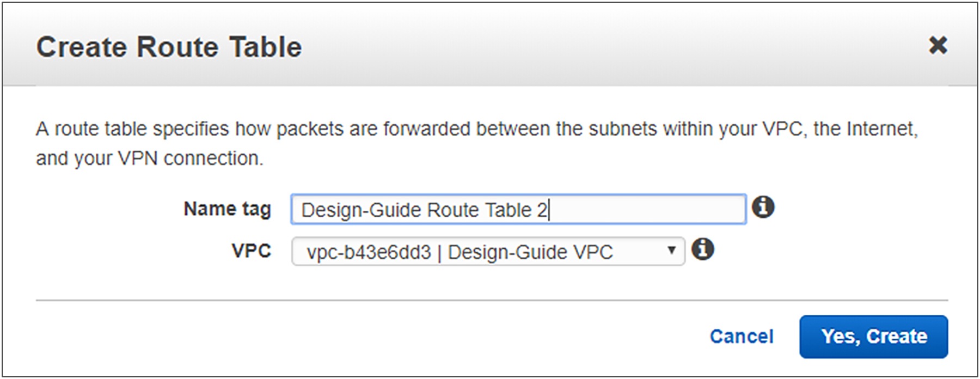
Task: Click the VPC dropdown's downward arrow
Action: (672, 251)
